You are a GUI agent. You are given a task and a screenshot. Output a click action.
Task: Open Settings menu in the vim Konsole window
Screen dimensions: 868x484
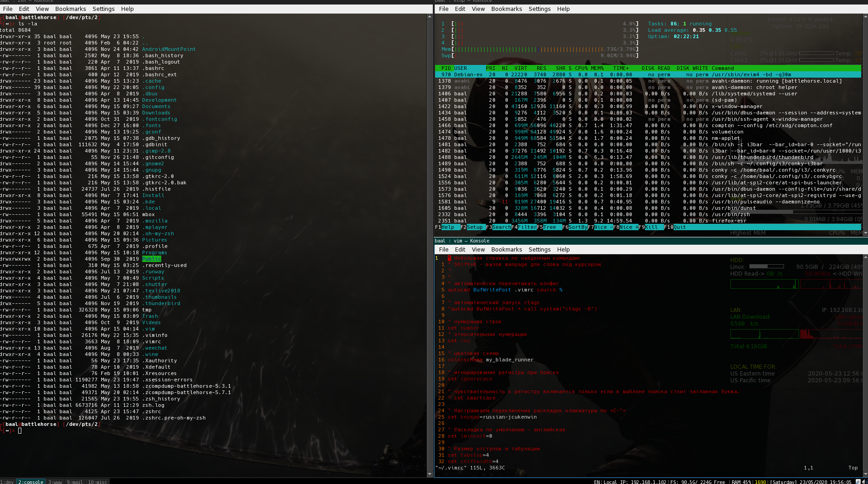(x=539, y=249)
